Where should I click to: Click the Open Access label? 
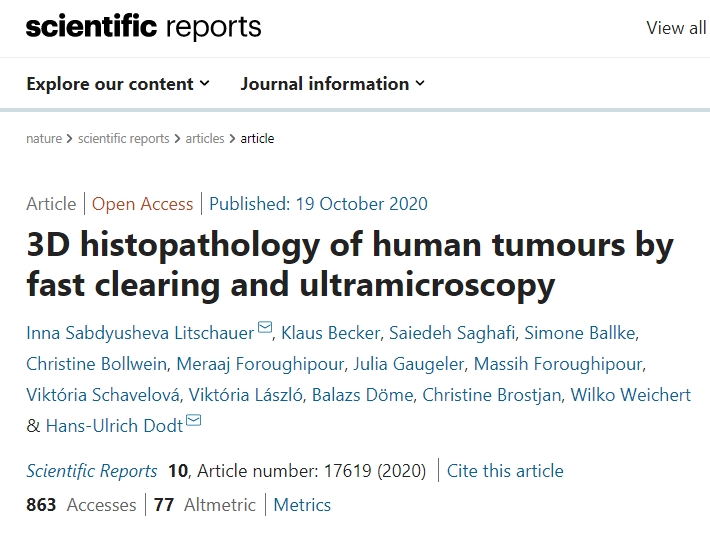pyautogui.click(x=143, y=204)
